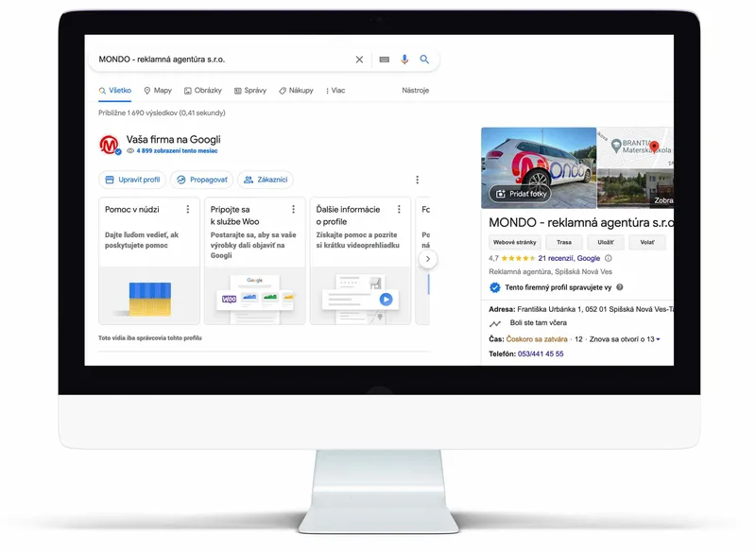Click the Čoskoro sa zatvára text
Viewport: 756px width, 552px height.
tap(537, 339)
